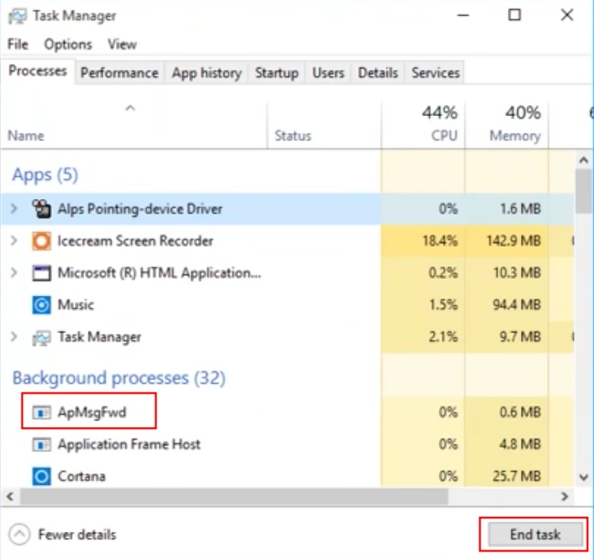Expand the Alps Pointing-device Driver row

point(14,209)
